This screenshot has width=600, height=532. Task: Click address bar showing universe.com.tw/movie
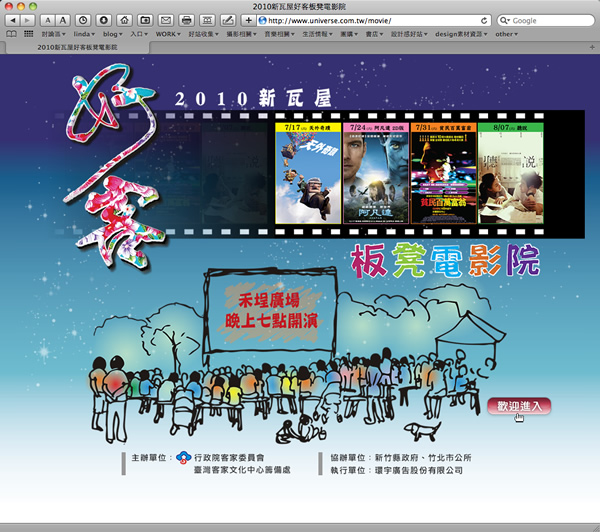point(373,20)
